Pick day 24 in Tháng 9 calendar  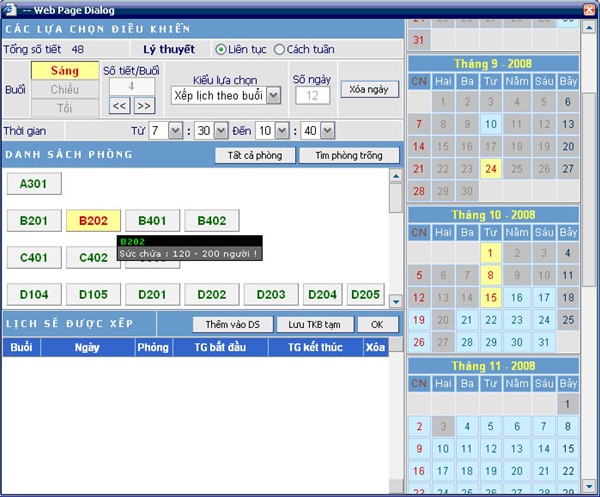coord(490,169)
